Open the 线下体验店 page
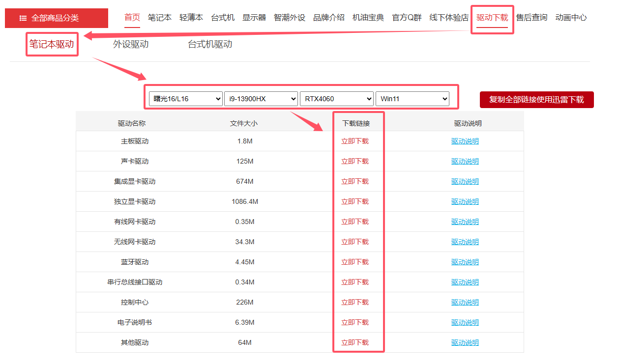 click(x=449, y=17)
